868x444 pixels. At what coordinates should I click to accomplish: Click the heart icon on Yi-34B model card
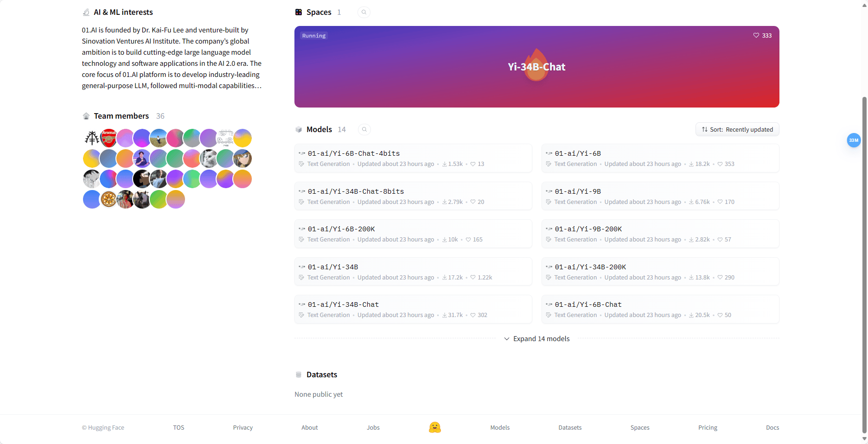click(473, 277)
